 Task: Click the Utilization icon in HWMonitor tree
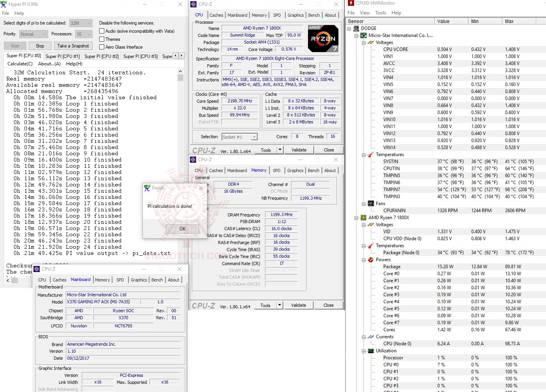[371, 351]
